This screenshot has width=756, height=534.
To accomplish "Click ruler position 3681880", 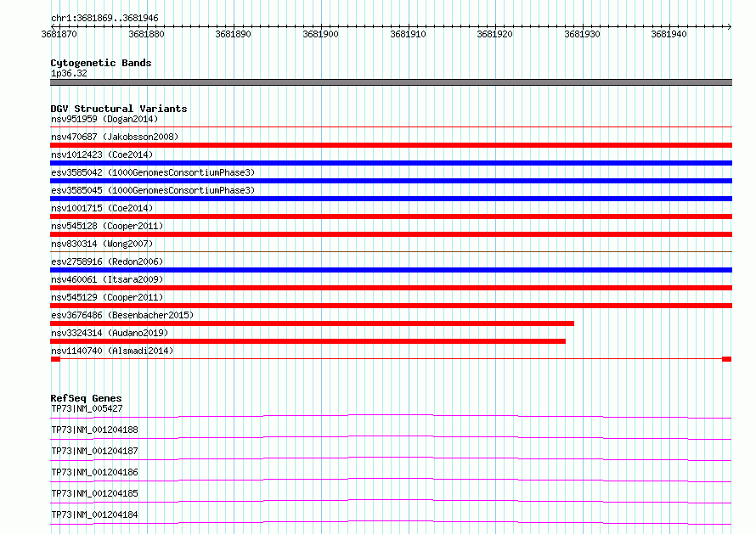I will (146, 34).
